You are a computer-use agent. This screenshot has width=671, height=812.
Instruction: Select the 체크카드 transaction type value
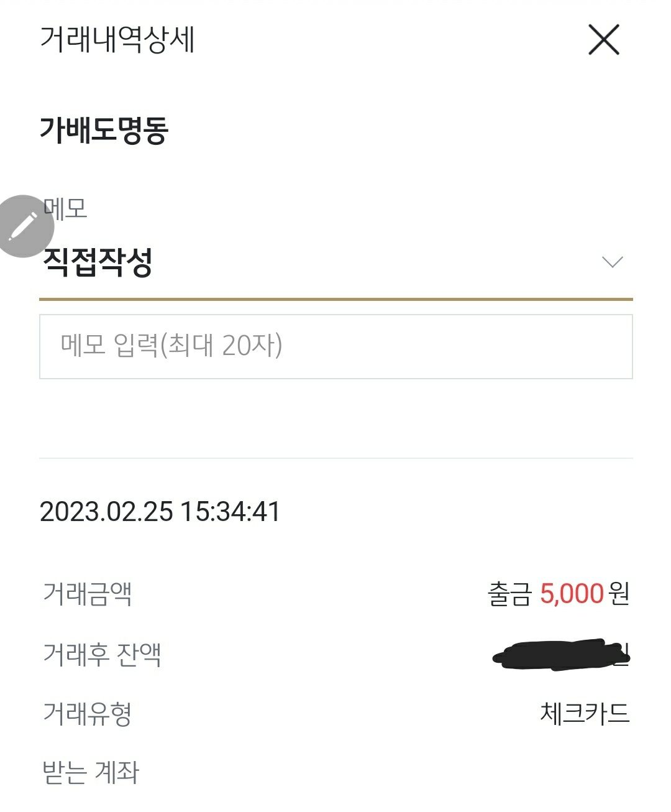[x=585, y=713]
